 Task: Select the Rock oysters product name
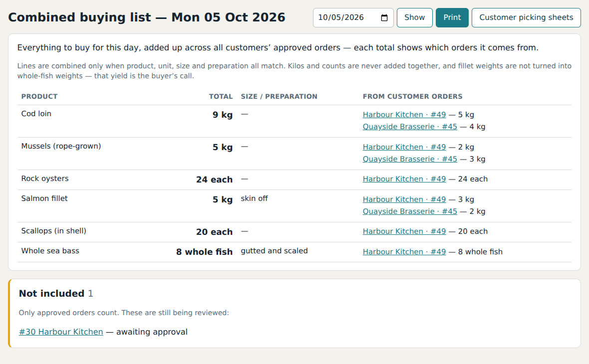pyautogui.click(x=45, y=179)
